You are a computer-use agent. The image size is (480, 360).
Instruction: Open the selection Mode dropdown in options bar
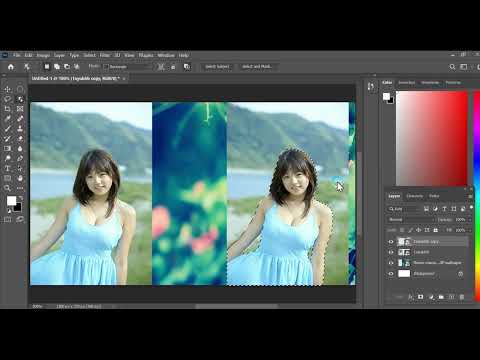click(x=129, y=67)
